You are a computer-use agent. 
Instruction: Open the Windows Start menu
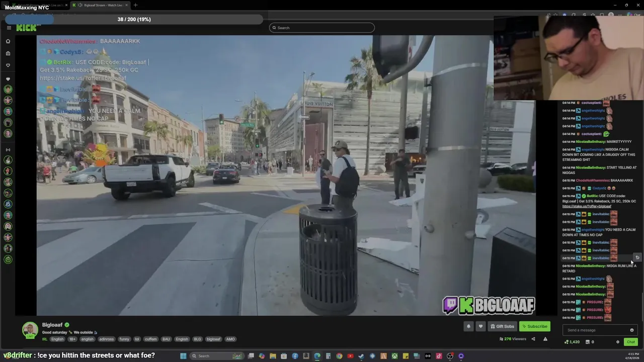pos(183,356)
